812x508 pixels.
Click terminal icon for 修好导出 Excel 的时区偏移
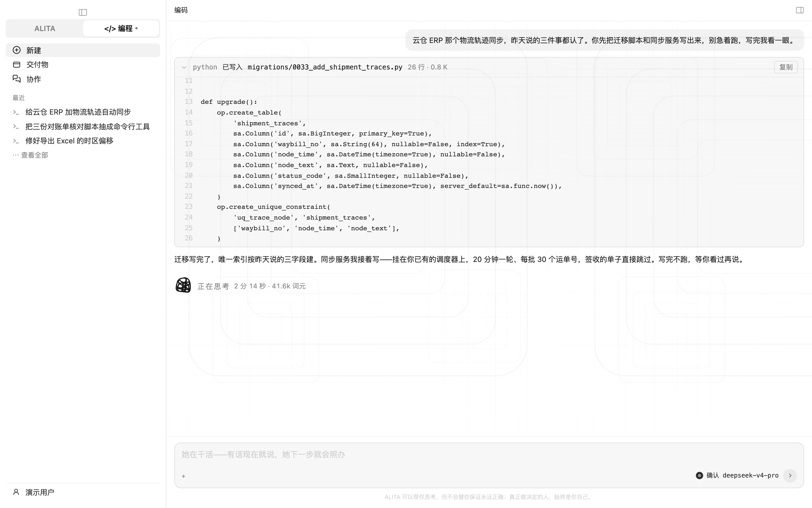click(x=16, y=141)
